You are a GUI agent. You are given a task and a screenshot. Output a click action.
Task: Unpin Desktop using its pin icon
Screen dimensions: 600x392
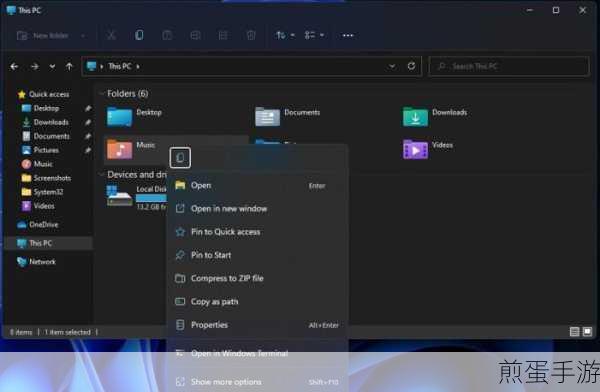[x=88, y=108]
